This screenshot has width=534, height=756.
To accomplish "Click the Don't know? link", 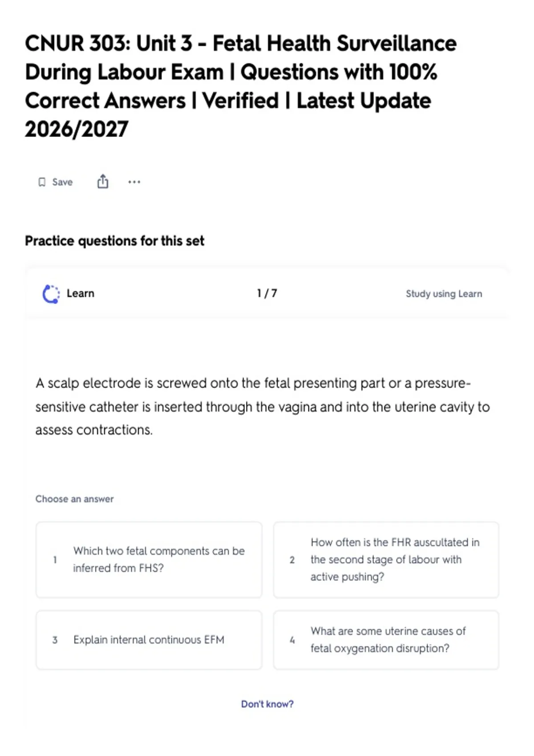I will click(x=267, y=704).
